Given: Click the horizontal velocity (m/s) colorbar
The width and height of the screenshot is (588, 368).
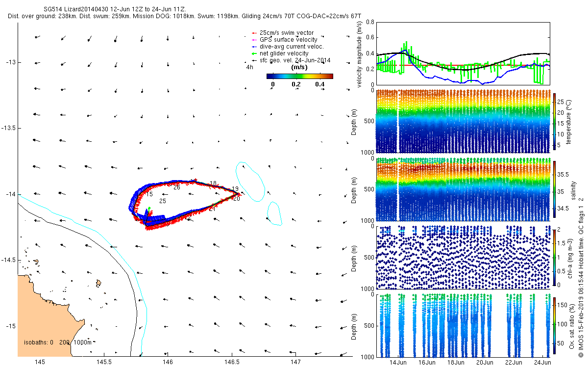Looking at the screenshot, I should [x=300, y=76].
